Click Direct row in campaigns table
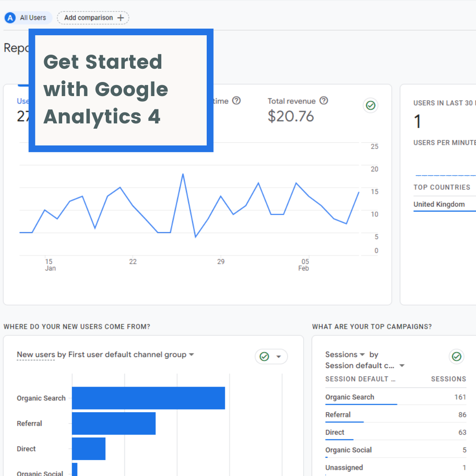The image size is (476, 476). [395, 432]
